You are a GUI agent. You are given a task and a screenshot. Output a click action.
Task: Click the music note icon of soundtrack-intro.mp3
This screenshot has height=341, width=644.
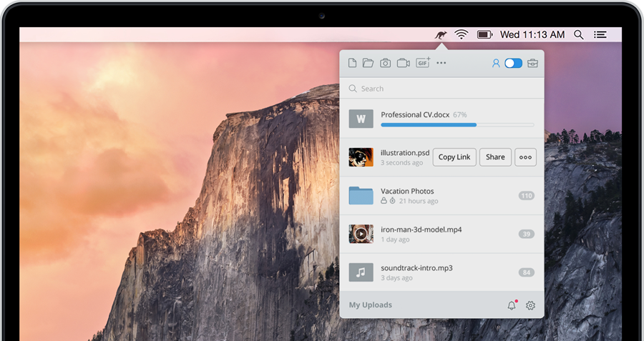point(361,272)
